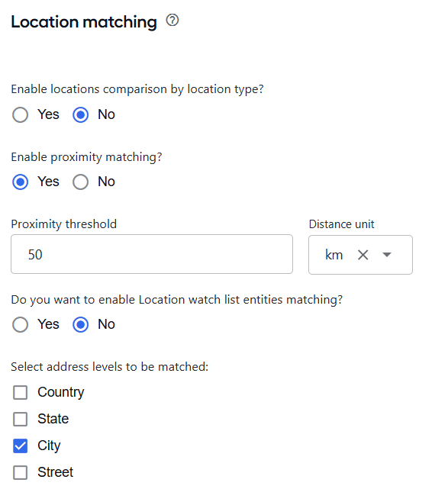Enable the Street address level checkbox
The width and height of the screenshot is (448, 502).
[20, 472]
